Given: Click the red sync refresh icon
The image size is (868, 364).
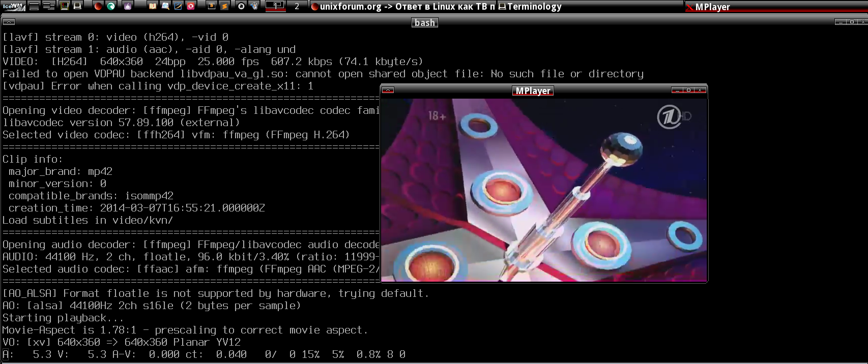Looking at the screenshot, I should click(191, 6).
